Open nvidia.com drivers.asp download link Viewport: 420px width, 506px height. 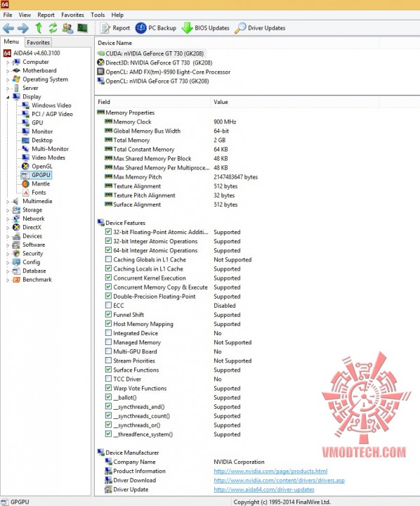(279, 480)
